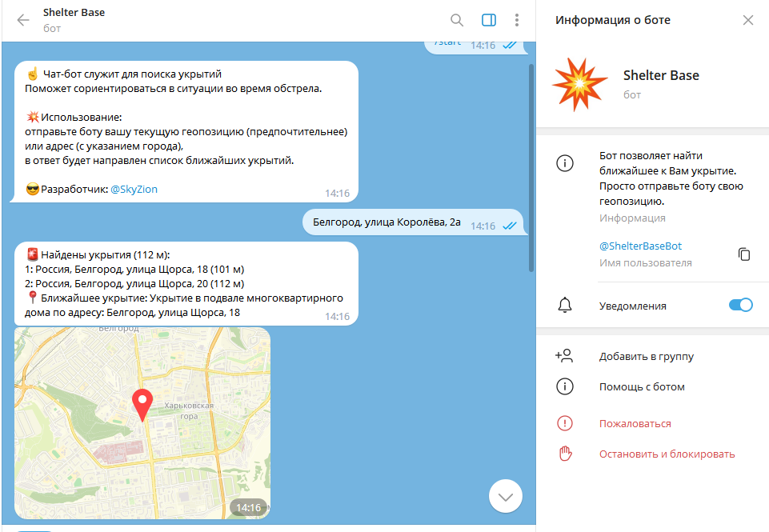Click the add to group person icon
This screenshot has height=532, width=769.
pyautogui.click(x=565, y=355)
